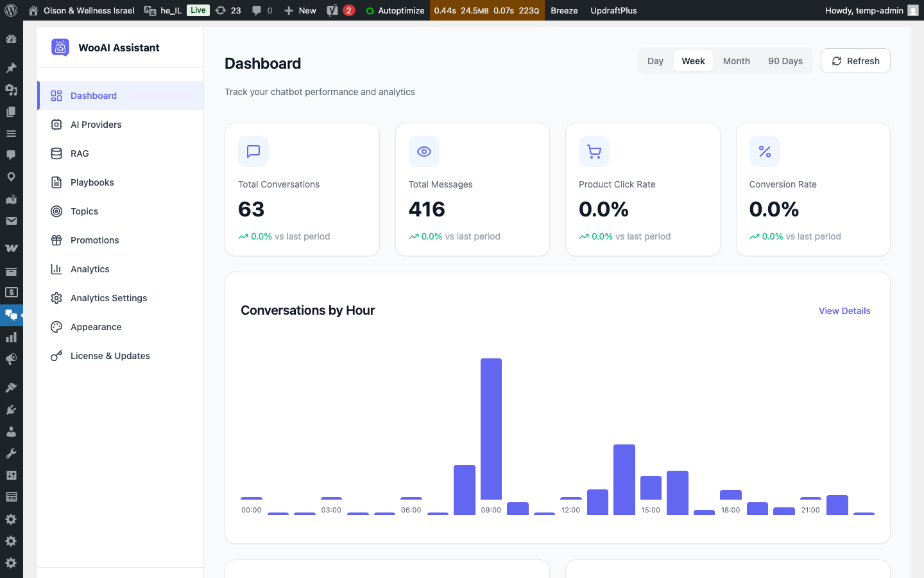Click the Autoptimize status icon
The image size is (924, 578).
coord(369,10)
